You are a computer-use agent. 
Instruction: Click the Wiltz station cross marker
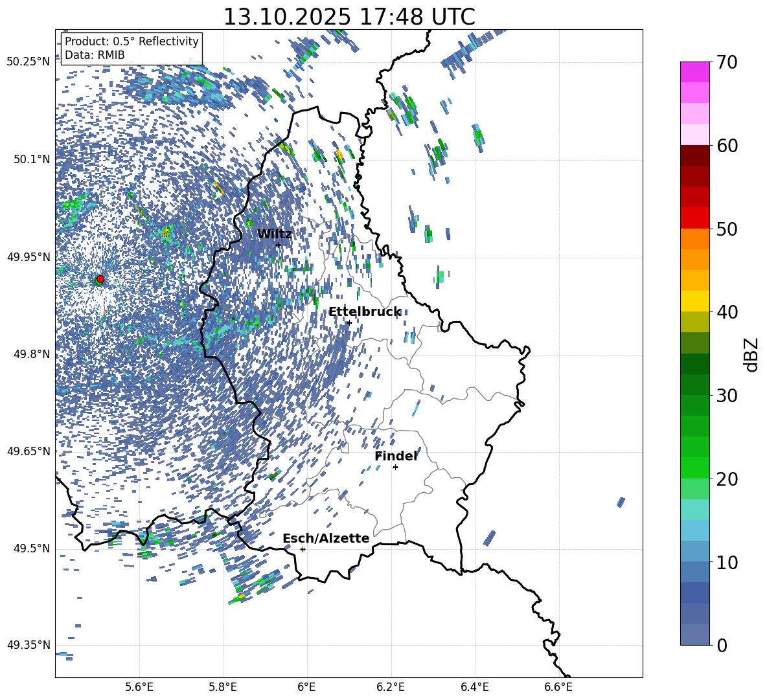coord(278,245)
